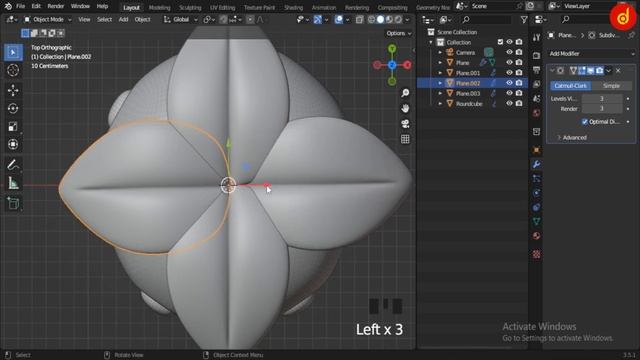The height and width of the screenshot is (360, 640).
Task: Expand the Roundcube tree item
Action: tap(440, 103)
